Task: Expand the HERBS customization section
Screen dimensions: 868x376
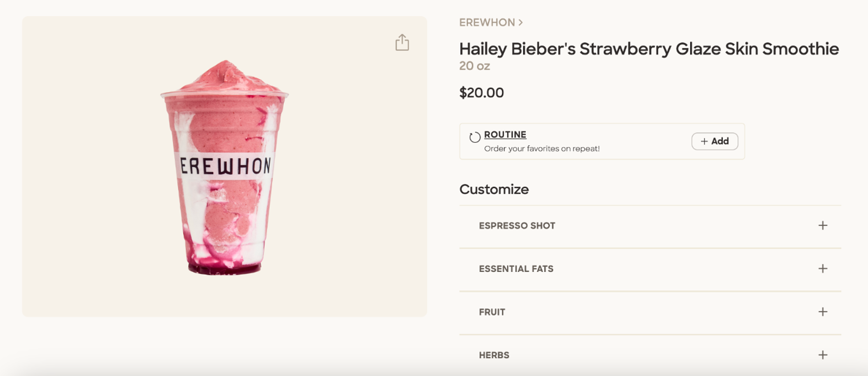Action: (494, 355)
